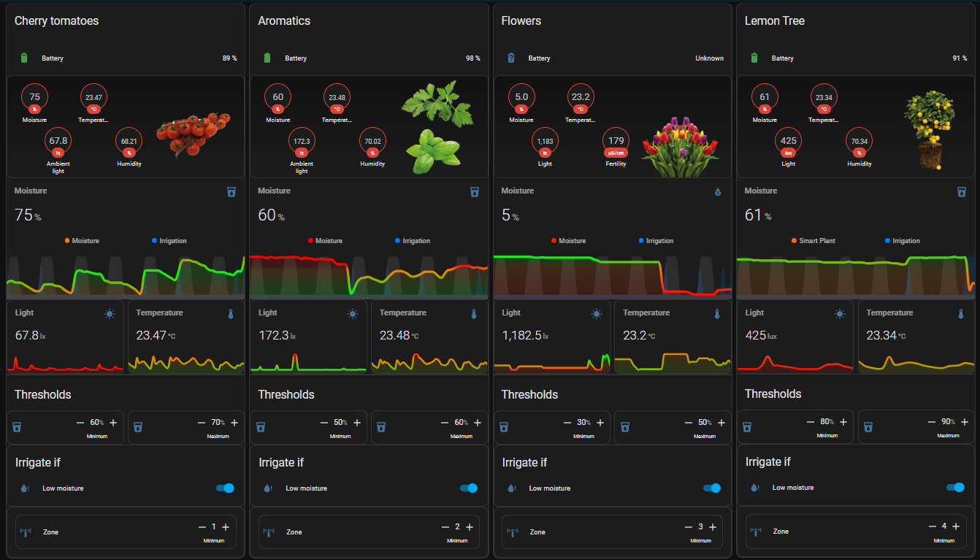The width and height of the screenshot is (980, 560).
Task: Toggle Moisture legend in Aromatics chart
Action: (x=325, y=241)
